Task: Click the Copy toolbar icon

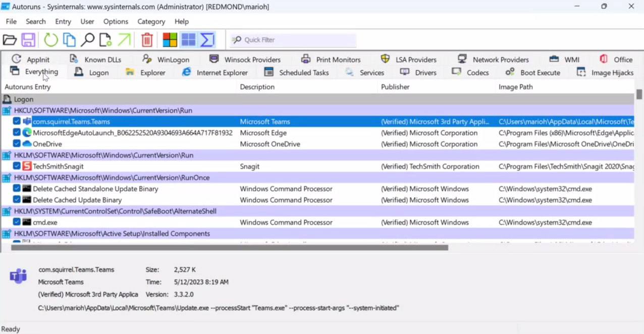Action: pos(69,39)
